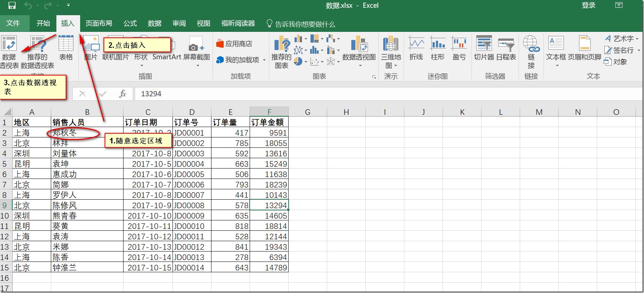Open the 应用商店 store
Viewport: 644px width, 293px height.
click(234, 44)
